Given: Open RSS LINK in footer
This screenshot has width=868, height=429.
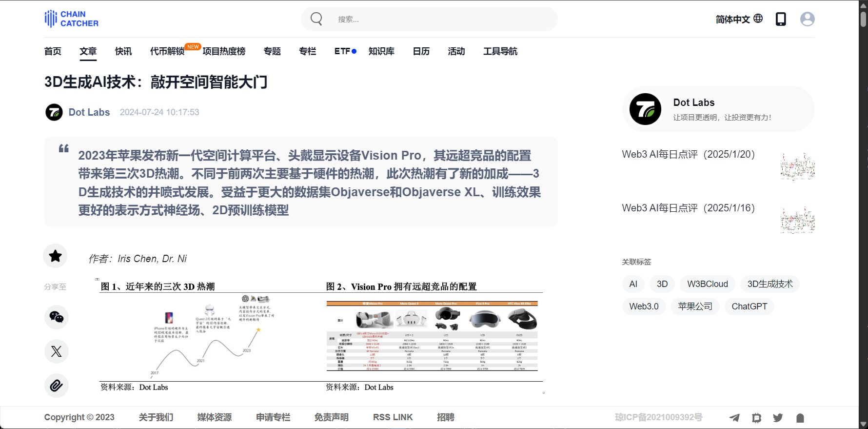Looking at the screenshot, I should [393, 417].
